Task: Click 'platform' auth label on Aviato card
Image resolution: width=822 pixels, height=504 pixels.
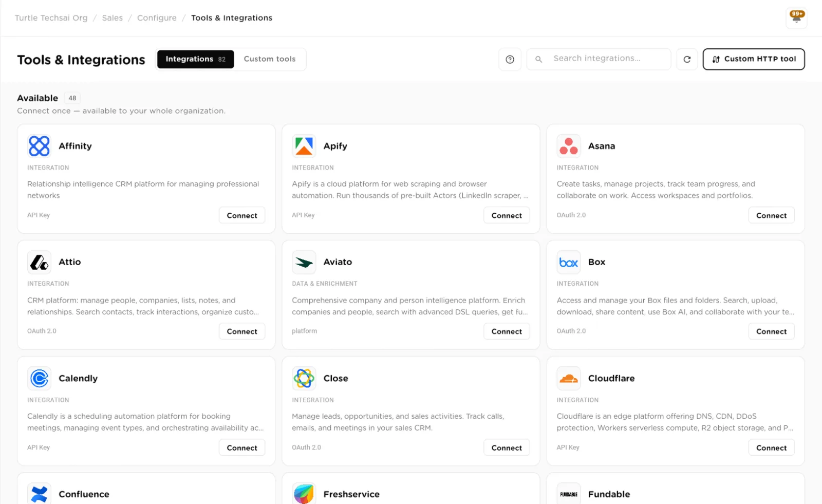Action: coord(304,331)
